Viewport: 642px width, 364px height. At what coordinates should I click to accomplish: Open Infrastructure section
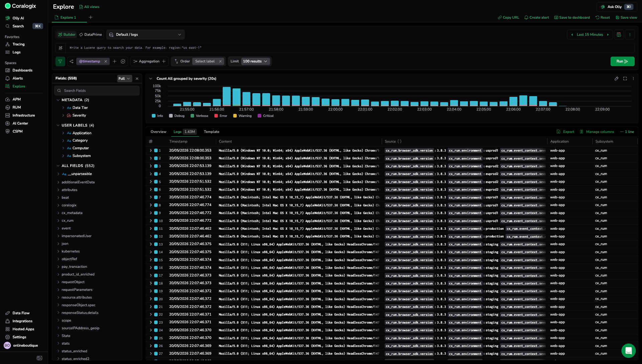pos(23,115)
